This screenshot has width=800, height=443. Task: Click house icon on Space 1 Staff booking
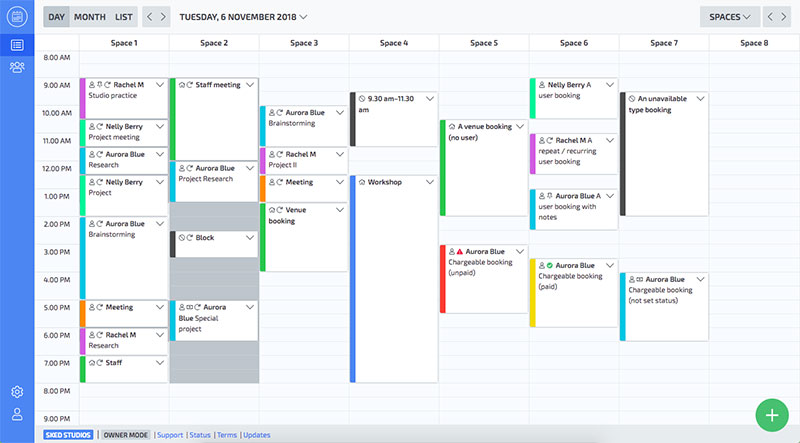(x=92, y=363)
